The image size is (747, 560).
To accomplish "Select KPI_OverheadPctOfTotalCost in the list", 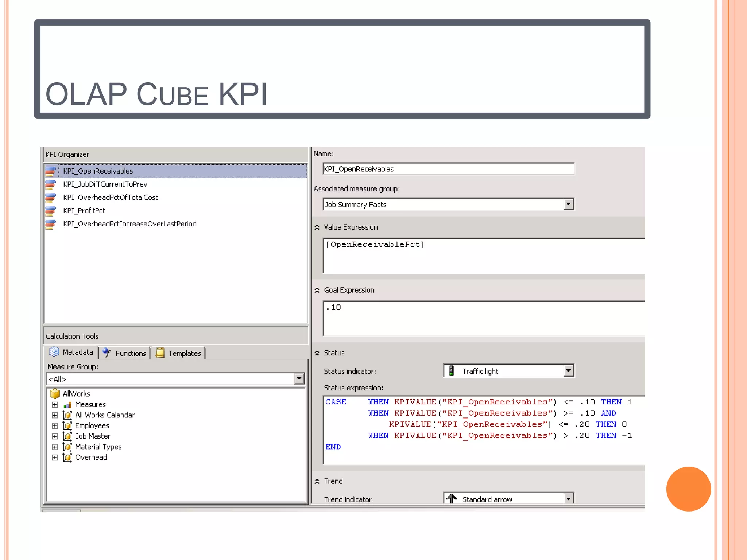I will coord(111,197).
